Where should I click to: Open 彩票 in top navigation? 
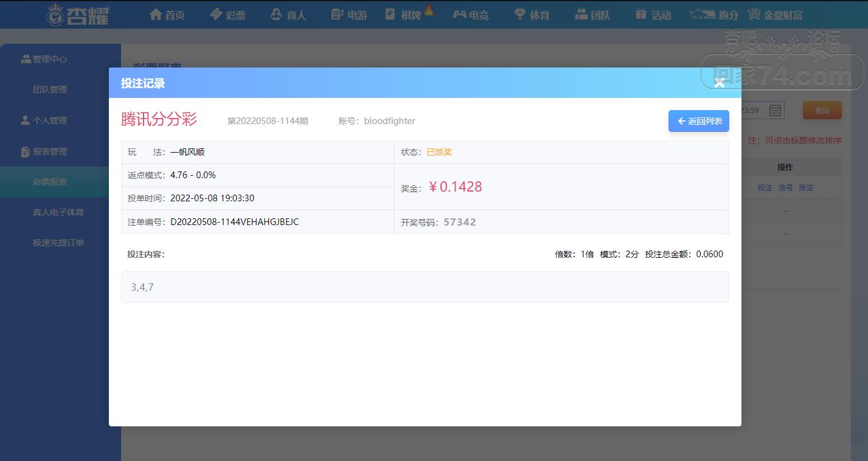[235, 15]
